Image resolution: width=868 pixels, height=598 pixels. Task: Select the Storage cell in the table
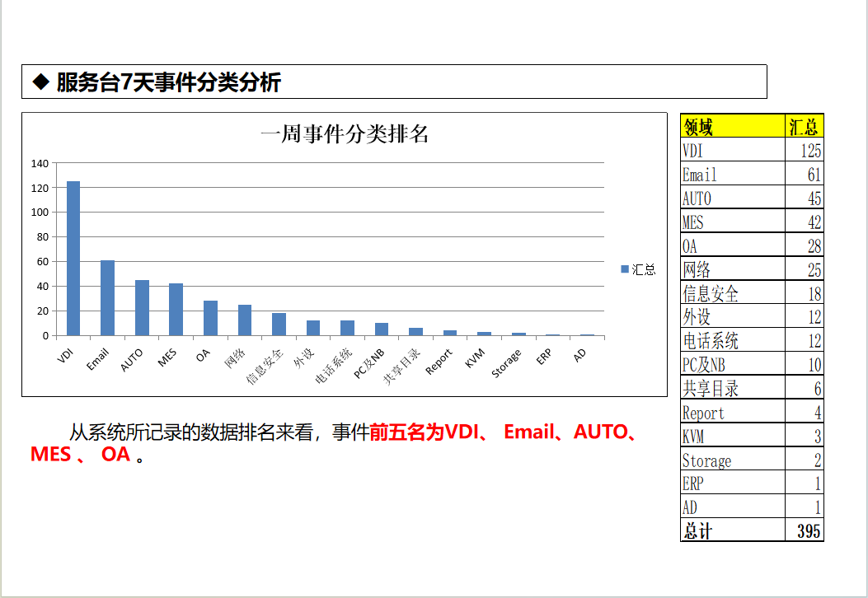pyautogui.click(x=731, y=460)
